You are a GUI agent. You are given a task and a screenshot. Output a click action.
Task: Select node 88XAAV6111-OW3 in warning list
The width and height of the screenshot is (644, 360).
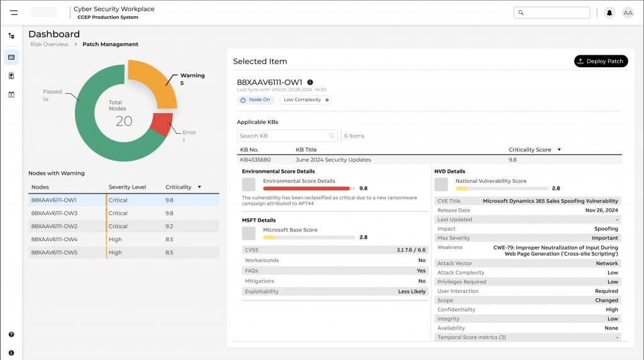[x=54, y=213]
